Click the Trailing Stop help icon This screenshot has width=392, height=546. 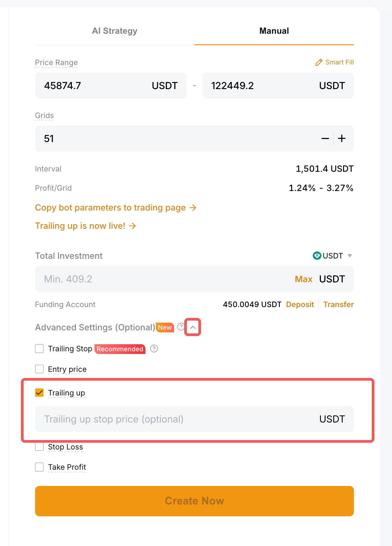pos(154,349)
